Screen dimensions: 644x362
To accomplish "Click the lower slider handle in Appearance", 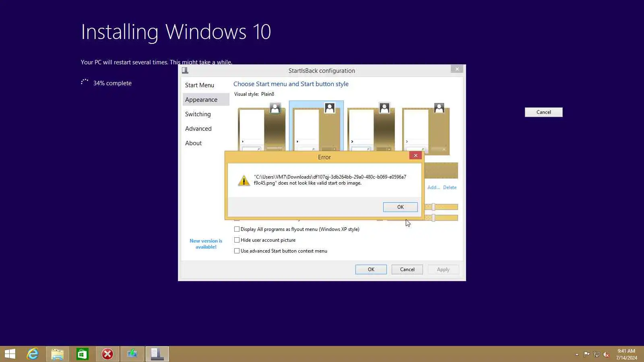I will pos(433,218).
